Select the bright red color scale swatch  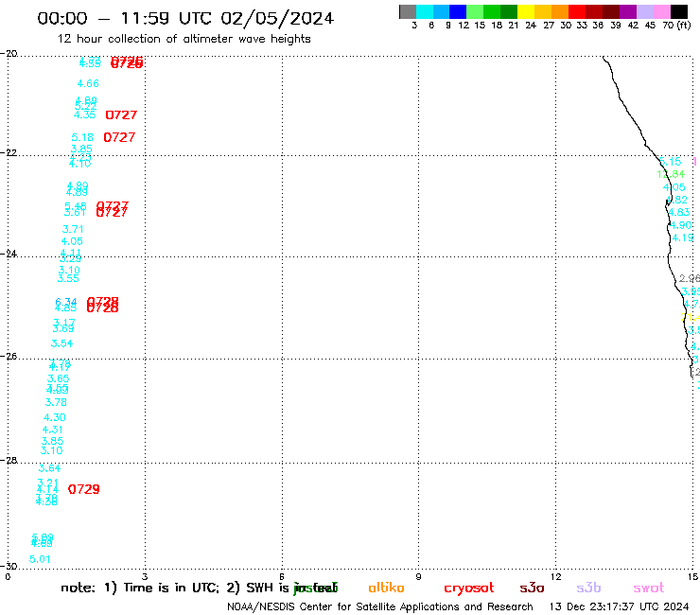(x=577, y=11)
